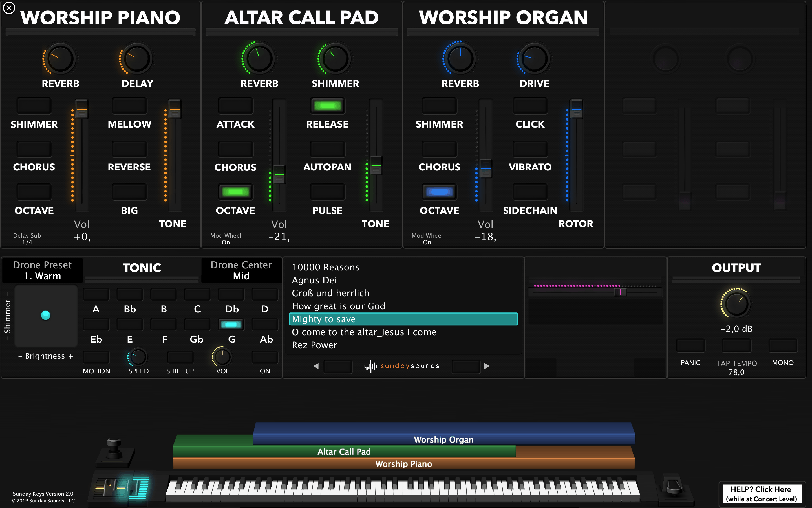This screenshot has width=812, height=508.
Task: Select song How great is our God
Action: coord(403,306)
